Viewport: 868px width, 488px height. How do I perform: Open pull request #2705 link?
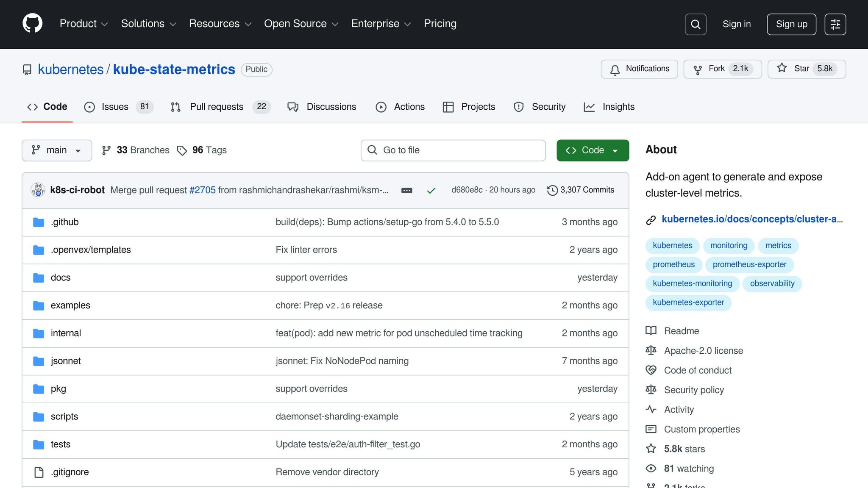pos(203,190)
